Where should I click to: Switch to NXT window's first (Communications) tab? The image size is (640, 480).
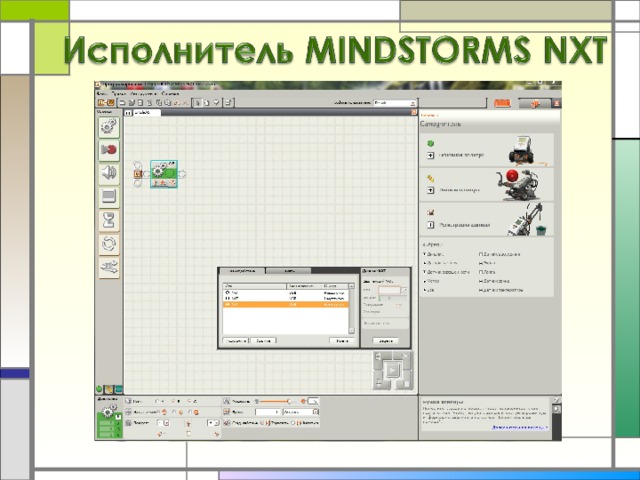[242, 271]
